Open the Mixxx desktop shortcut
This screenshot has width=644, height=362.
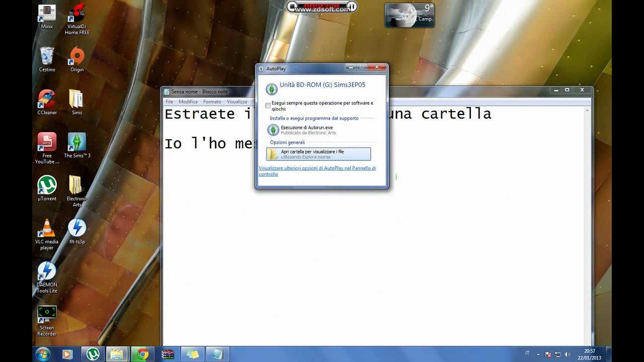point(47,16)
